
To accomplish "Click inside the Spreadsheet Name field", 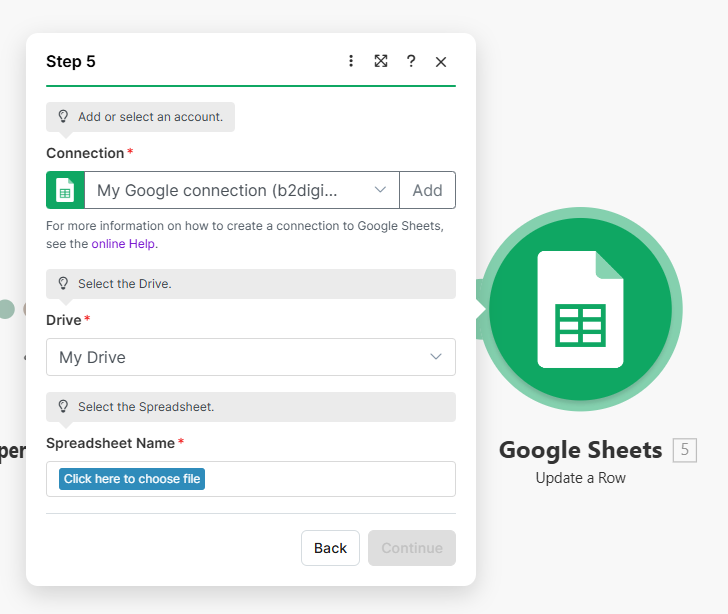I will pyautogui.click(x=251, y=479).
